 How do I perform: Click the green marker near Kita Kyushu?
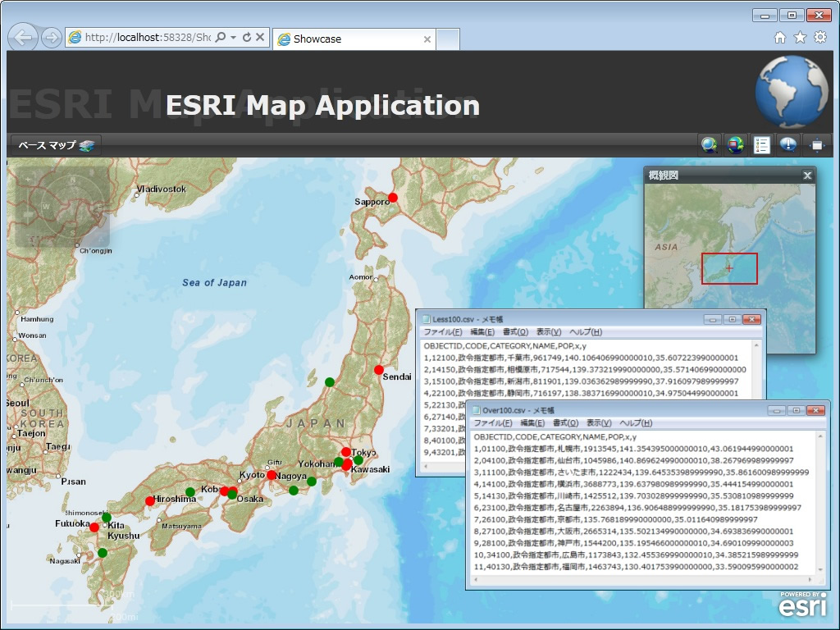click(x=107, y=518)
